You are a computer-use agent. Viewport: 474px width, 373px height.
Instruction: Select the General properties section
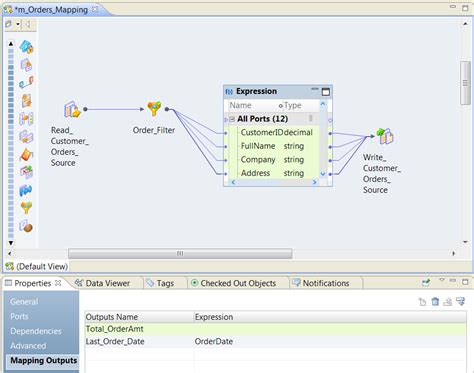[24, 302]
